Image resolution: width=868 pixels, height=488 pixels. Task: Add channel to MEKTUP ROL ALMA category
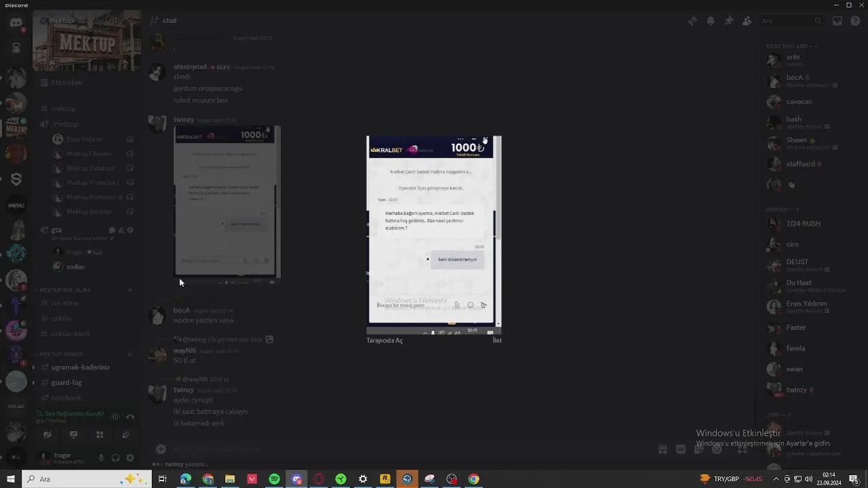pos(130,290)
